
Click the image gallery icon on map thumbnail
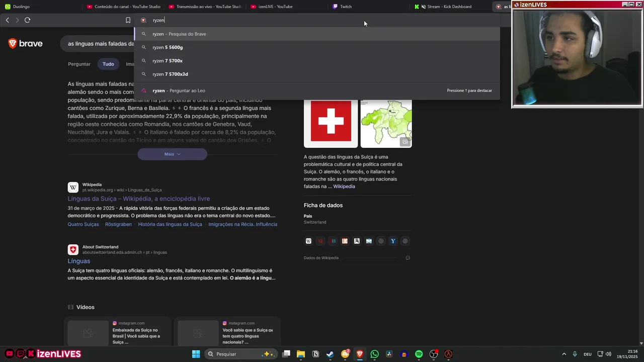pyautogui.click(x=405, y=142)
